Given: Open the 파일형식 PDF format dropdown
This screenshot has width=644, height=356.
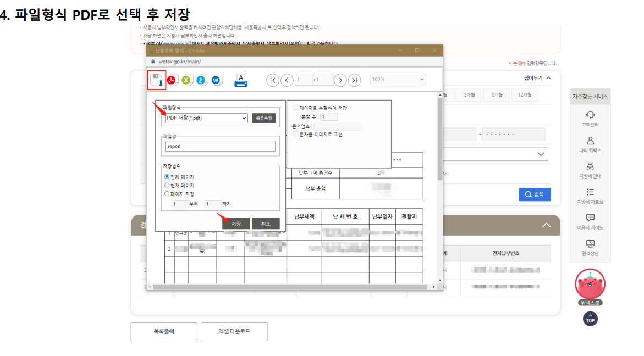Looking at the screenshot, I should (206, 118).
